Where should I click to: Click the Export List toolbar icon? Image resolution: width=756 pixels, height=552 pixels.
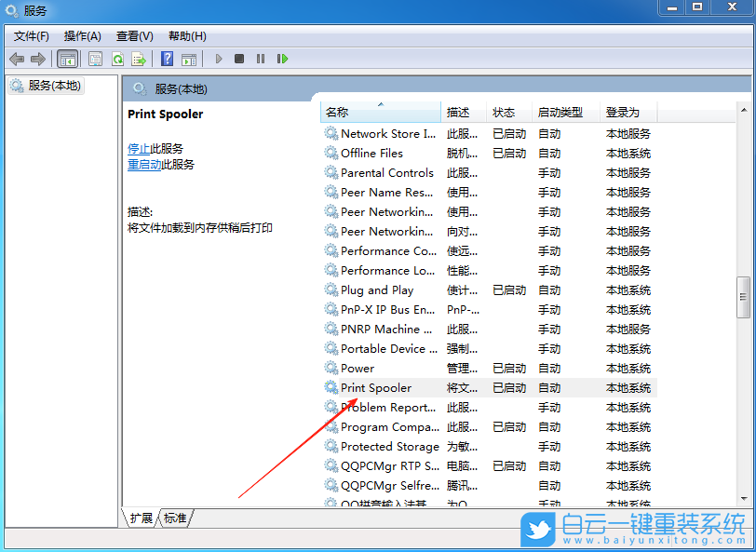(x=139, y=58)
